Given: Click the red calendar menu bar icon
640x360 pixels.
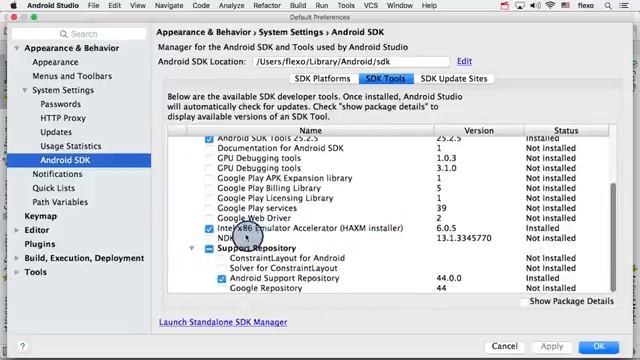Looking at the screenshot, I should click(505, 6).
